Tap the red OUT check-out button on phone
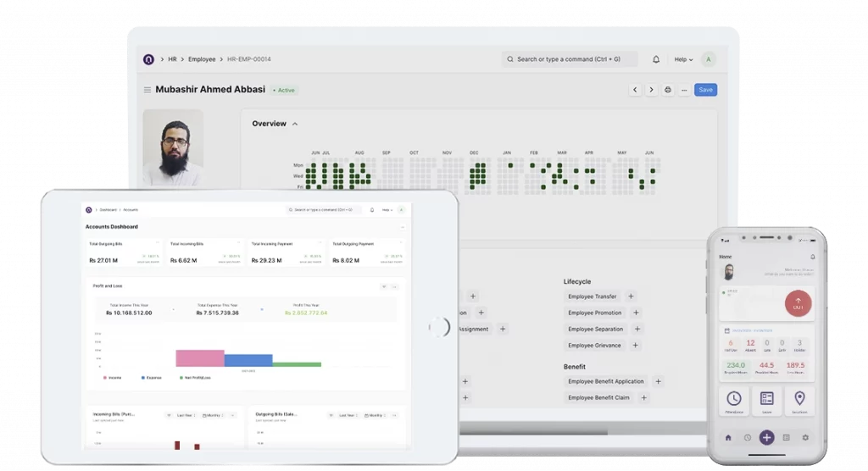Image resolution: width=868 pixels, height=471 pixels. tap(798, 303)
